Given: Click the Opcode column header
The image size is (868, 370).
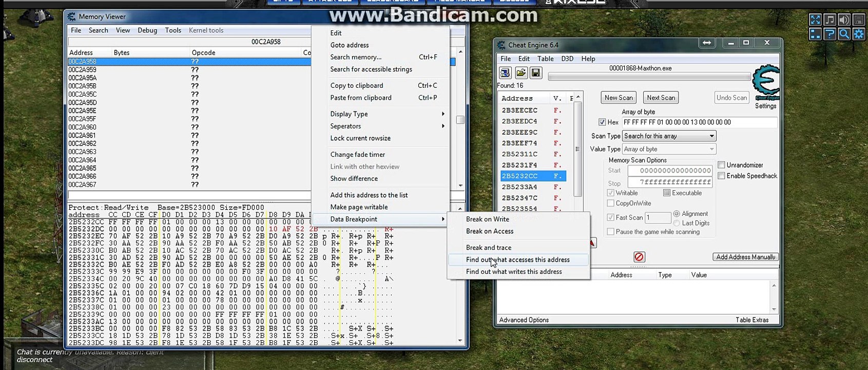Looking at the screenshot, I should 203,53.
